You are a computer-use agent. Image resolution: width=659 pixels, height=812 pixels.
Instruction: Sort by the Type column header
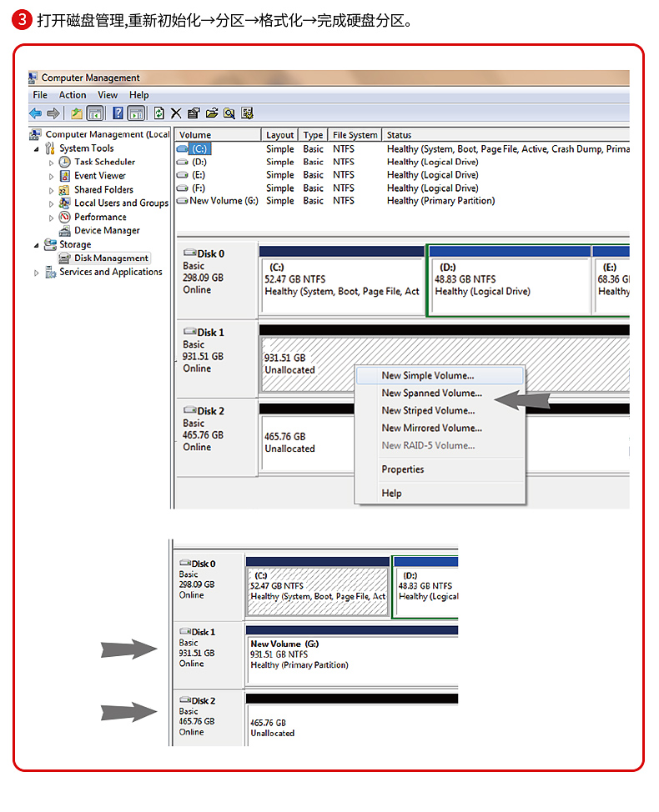click(x=313, y=135)
